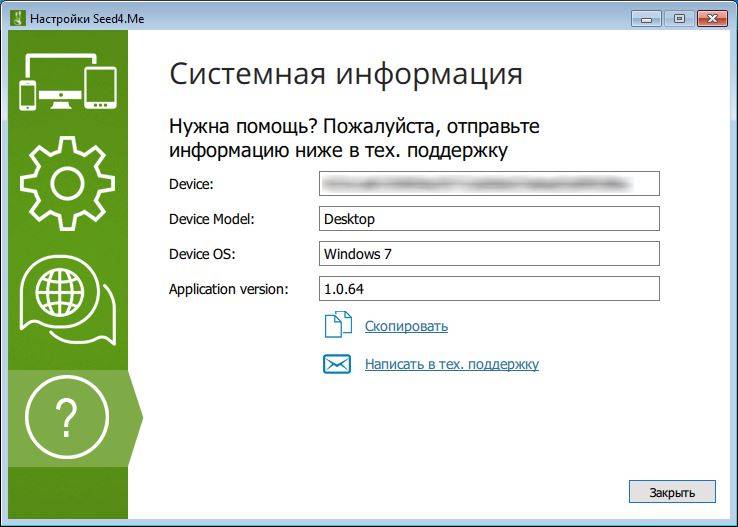Viewport: 738px width, 527px height.
Task: Click the Application version: label
Action: pos(228,289)
